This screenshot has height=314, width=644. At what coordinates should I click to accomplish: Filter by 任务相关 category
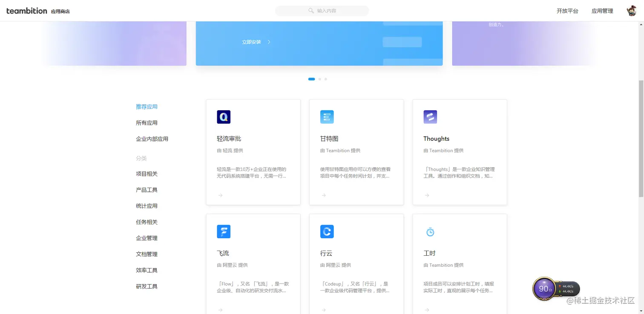147,222
